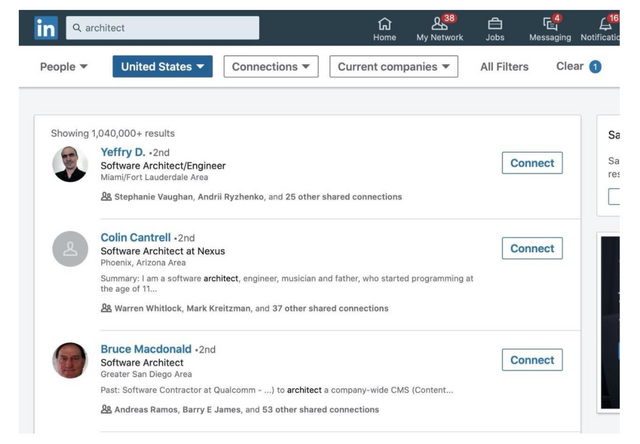
Task: Click the LinkedIn logo icon
Action: tap(46, 28)
